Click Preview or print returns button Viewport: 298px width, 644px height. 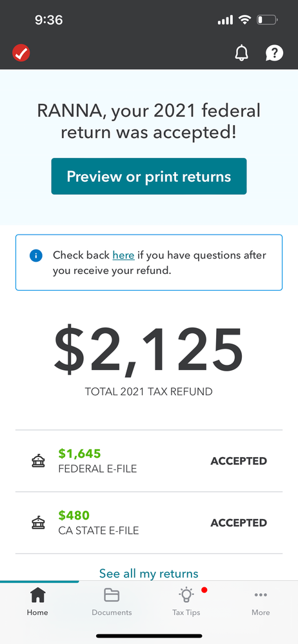pyautogui.click(x=149, y=176)
